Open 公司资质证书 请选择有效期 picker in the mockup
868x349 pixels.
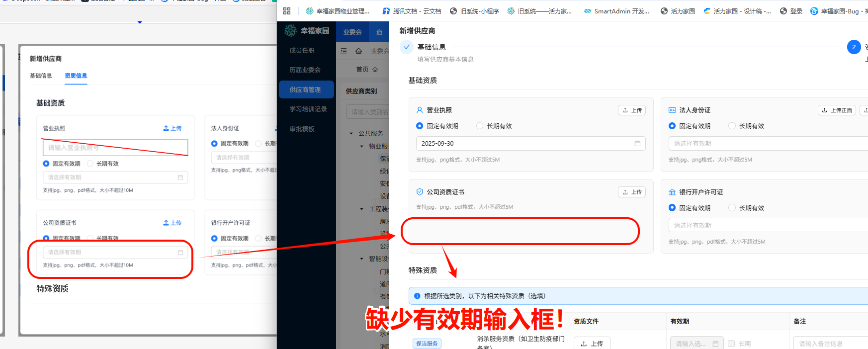click(115, 252)
